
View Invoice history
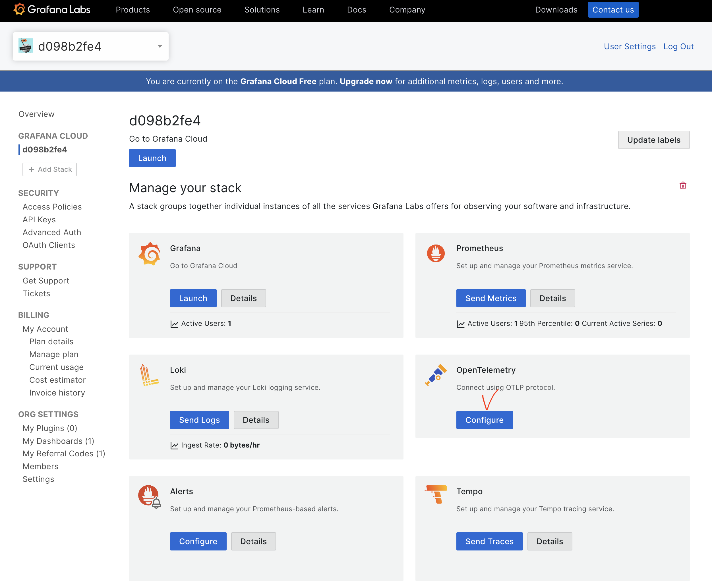pos(57,393)
